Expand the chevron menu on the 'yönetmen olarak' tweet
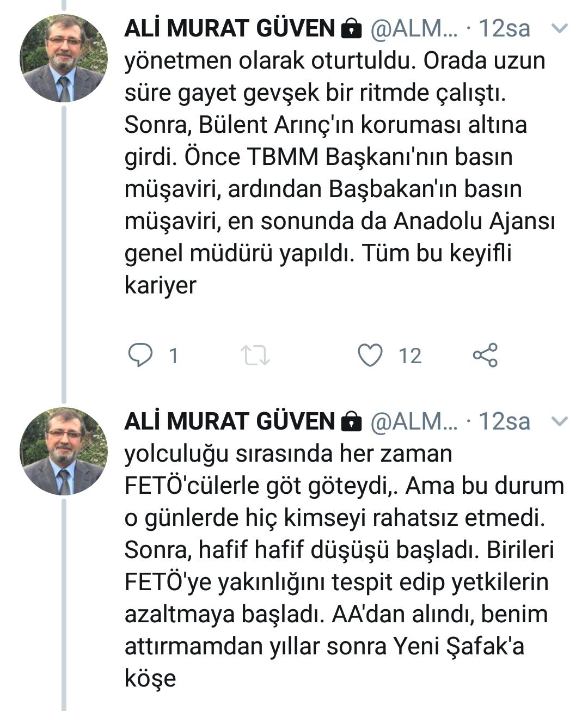The width and height of the screenshot is (588, 711). (x=560, y=28)
